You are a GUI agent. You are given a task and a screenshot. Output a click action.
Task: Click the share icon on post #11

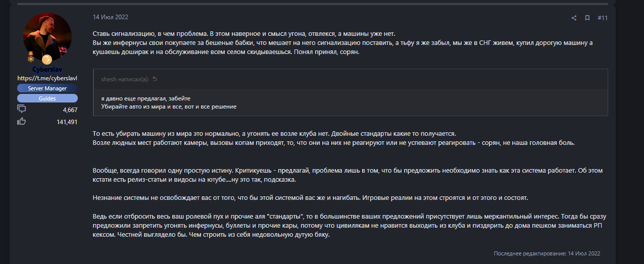tap(574, 18)
